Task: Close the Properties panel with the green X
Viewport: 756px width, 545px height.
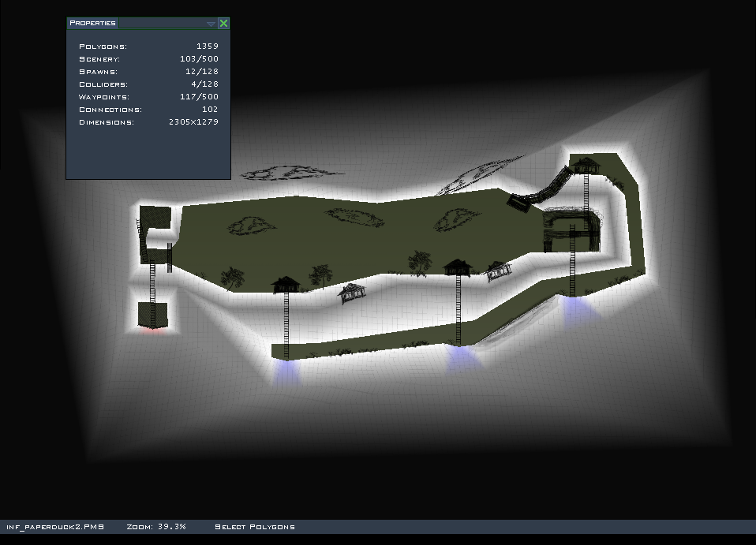Action: pyautogui.click(x=224, y=24)
